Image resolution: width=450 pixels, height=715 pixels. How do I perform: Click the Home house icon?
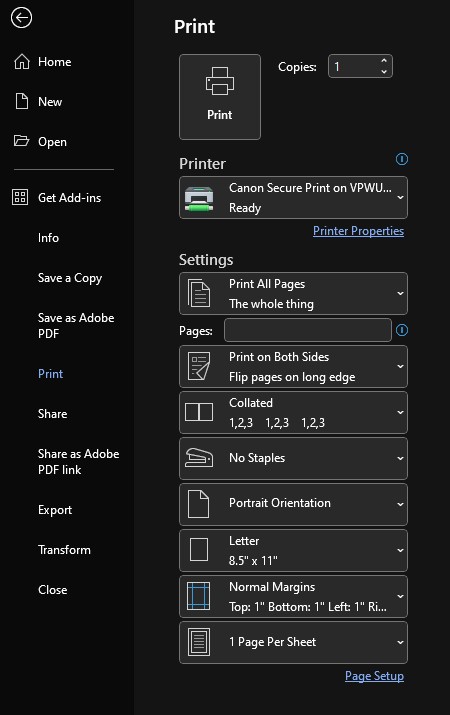pyautogui.click(x=22, y=62)
